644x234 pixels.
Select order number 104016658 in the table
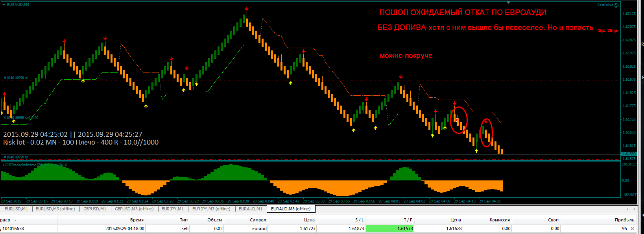[x=13, y=228]
